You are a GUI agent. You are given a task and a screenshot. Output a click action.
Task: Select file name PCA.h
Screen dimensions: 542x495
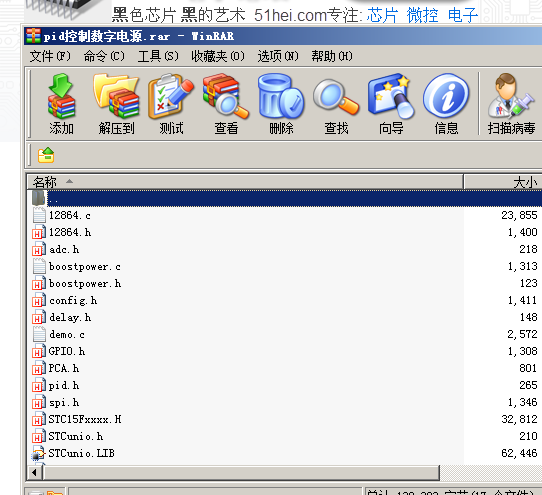[x=64, y=368]
